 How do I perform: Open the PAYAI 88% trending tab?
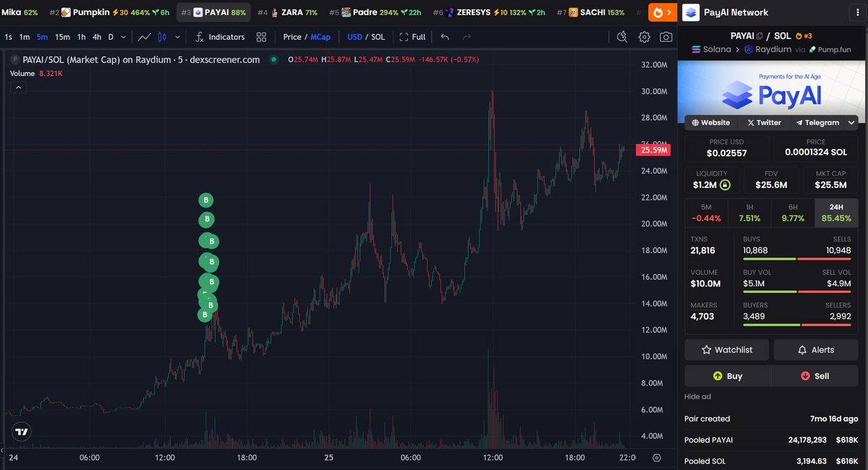point(213,12)
